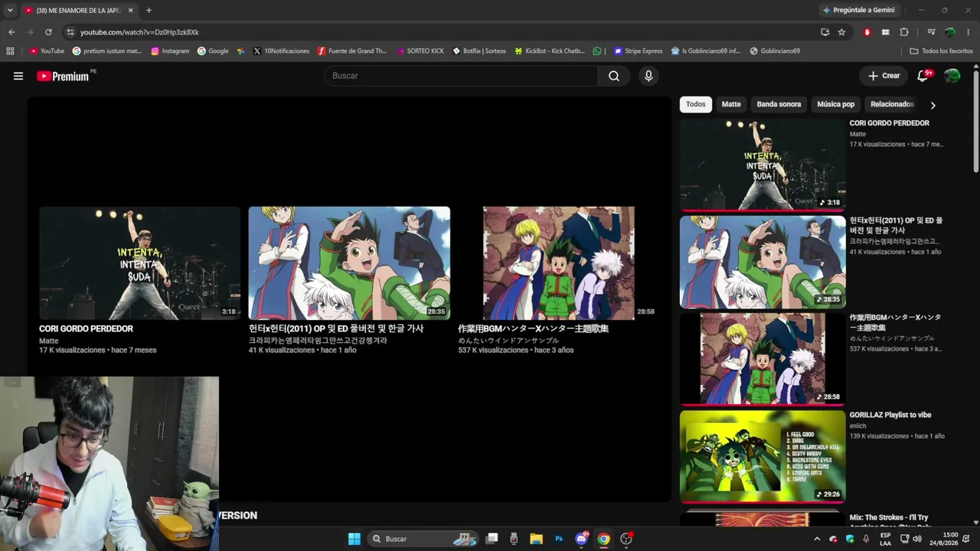This screenshot has height=551, width=980.
Task: Bookmark this page with the star
Action: coord(841,32)
